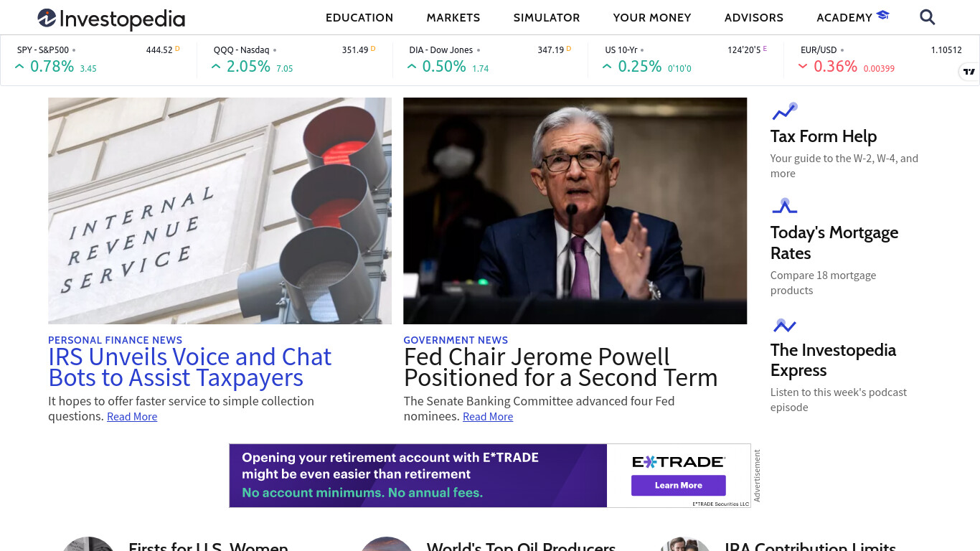Open the World's Top Oil Producers article
The height and width of the screenshot is (551, 980).
click(x=522, y=547)
